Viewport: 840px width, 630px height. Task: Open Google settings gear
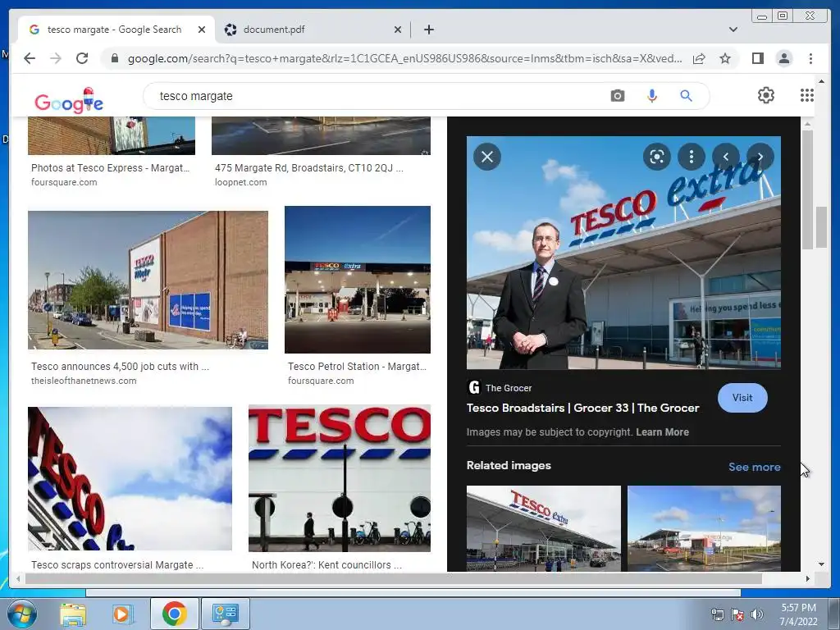pos(765,95)
